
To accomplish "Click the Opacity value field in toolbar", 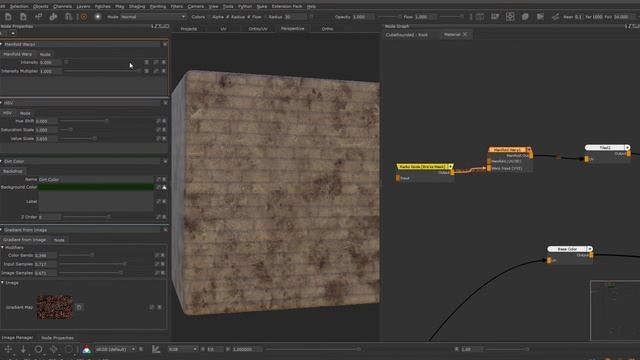I will click(x=363, y=17).
